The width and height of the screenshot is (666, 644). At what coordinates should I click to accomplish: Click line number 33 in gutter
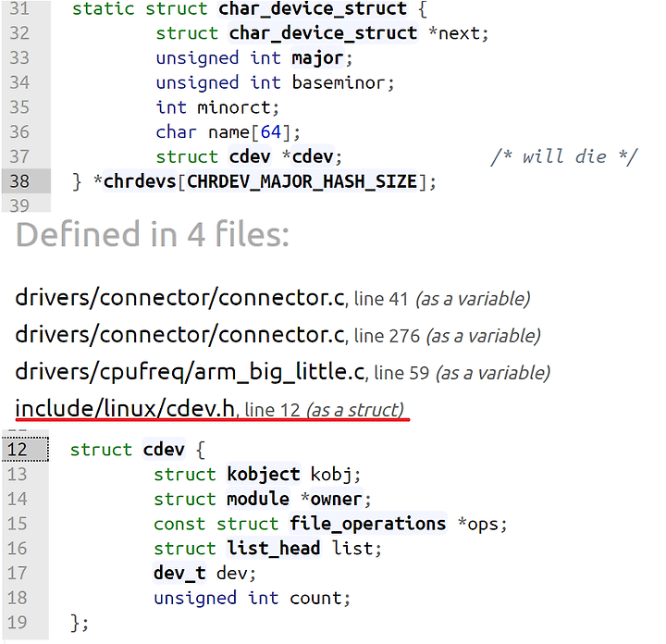[19, 57]
